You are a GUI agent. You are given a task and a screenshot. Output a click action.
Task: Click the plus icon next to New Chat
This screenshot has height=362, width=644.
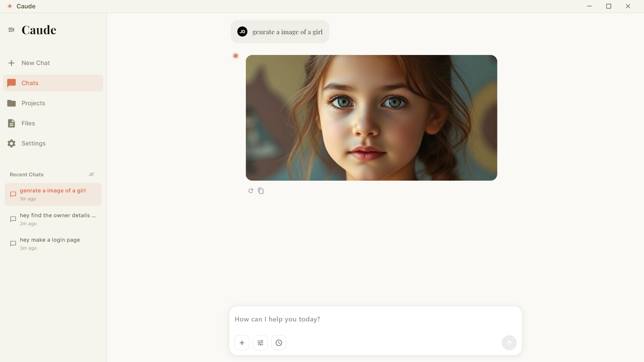click(11, 63)
